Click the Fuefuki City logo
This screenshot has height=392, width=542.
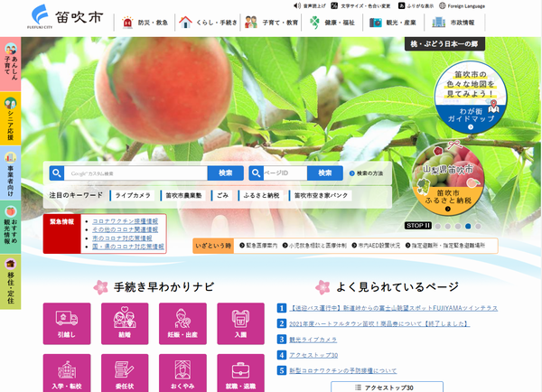tap(66, 16)
